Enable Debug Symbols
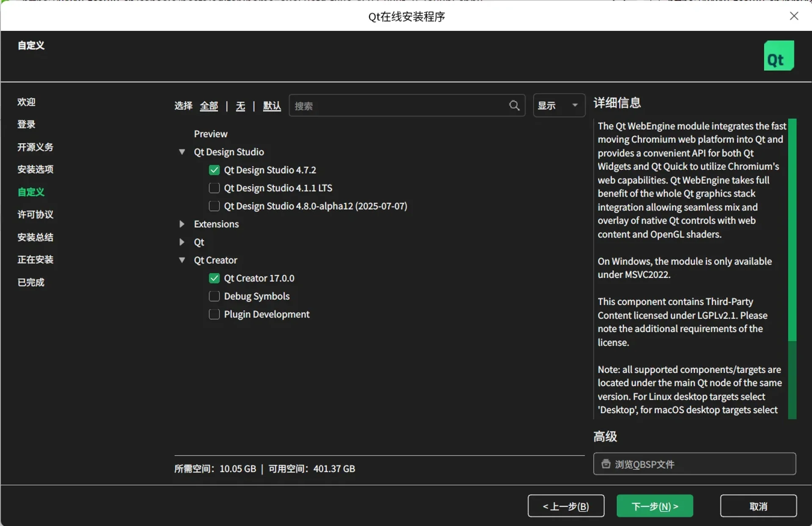This screenshot has height=526, width=812. point(214,296)
